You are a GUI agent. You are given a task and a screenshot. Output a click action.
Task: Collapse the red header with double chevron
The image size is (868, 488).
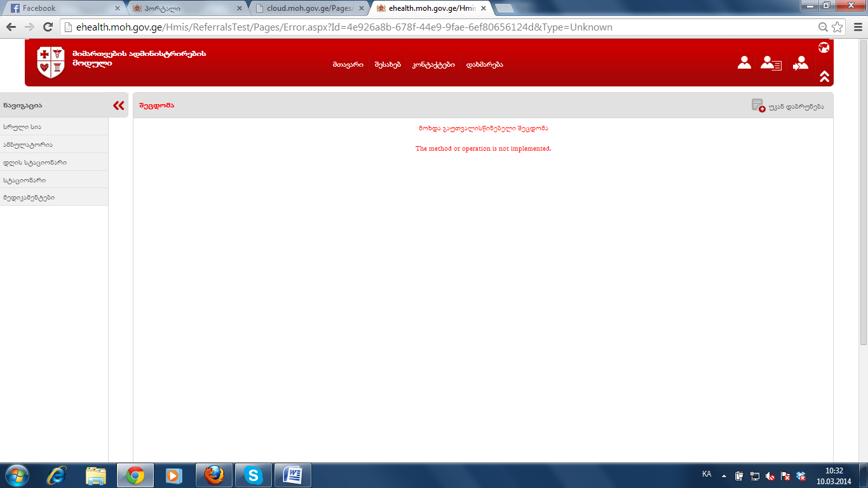[x=824, y=76]
